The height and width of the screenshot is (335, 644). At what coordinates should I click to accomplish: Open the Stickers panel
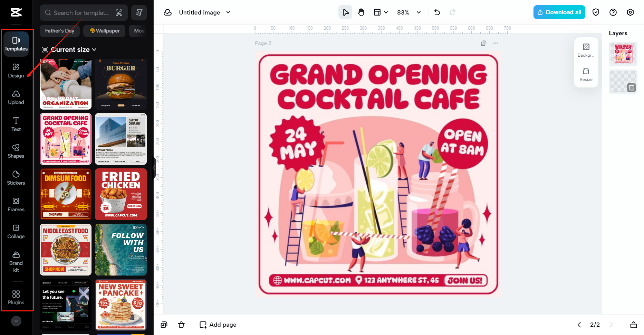point(16,178)
